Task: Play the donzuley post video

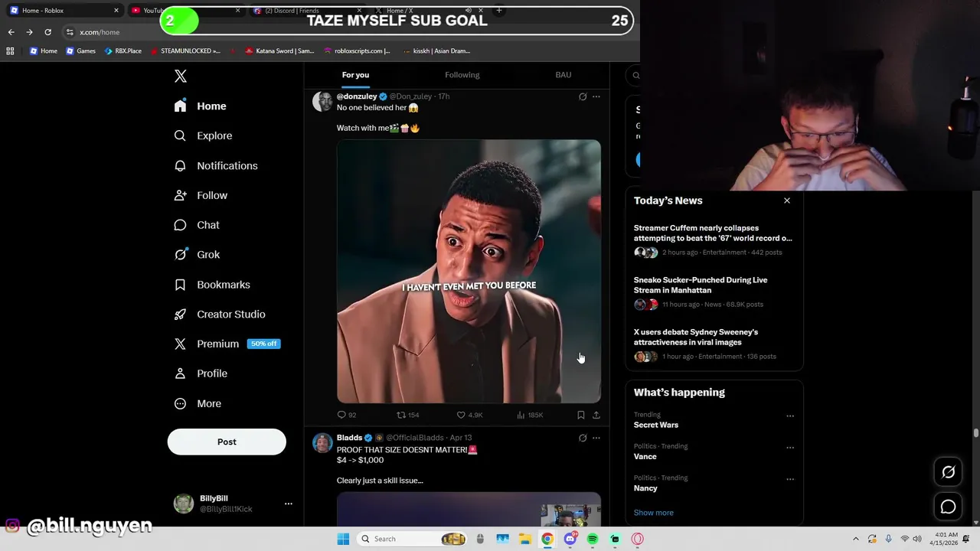Action: point(469,271)
